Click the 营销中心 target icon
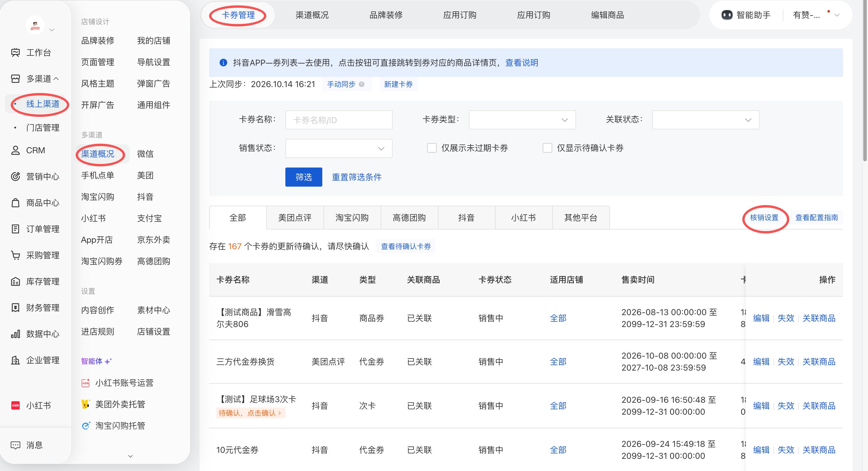Screen dimensions: 868x471 [15, 176]
